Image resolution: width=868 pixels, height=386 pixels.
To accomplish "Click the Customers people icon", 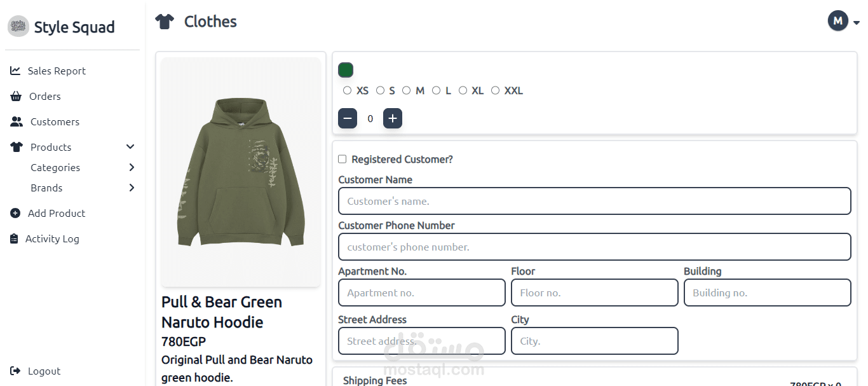I will 17,121.
